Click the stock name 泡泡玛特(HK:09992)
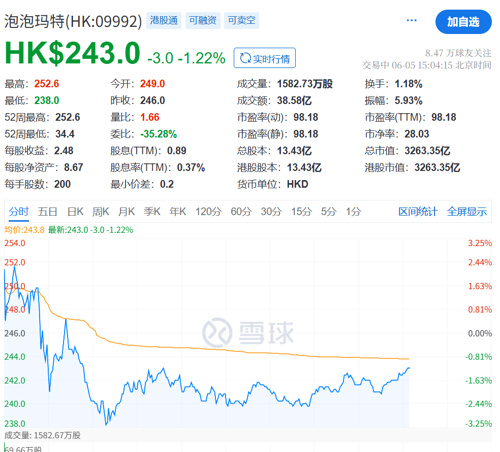The height and width of the screenshot is (452, 500). pos(73,21)
